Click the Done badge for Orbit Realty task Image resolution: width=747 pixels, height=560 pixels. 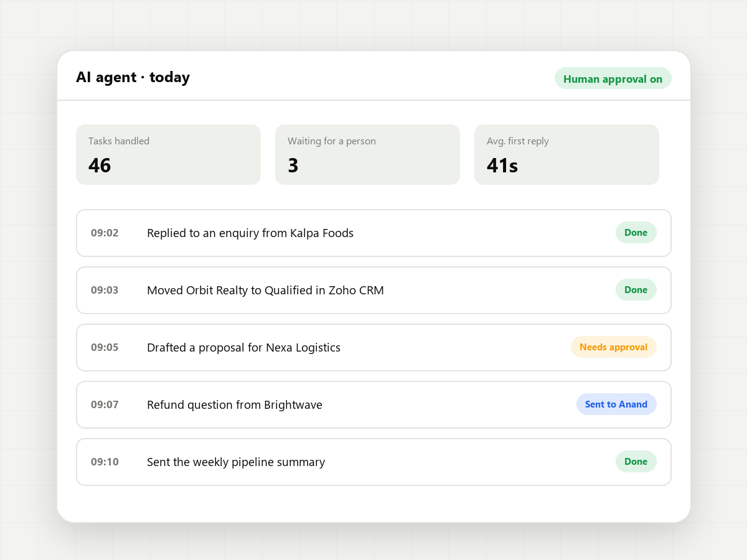click(x=636, y=290)
